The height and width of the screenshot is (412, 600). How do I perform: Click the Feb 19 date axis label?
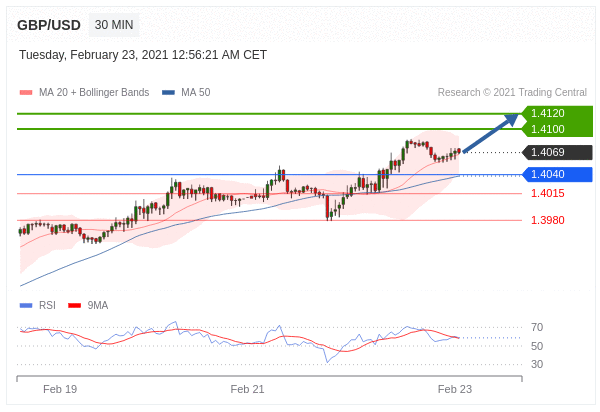point(60,389)
